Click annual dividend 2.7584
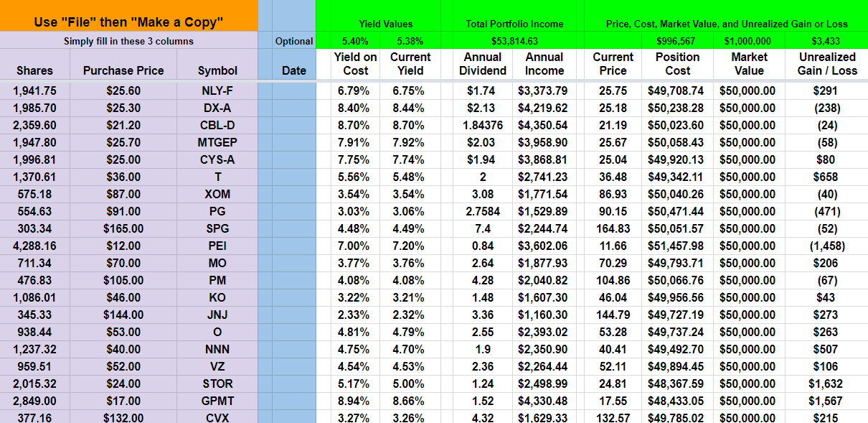 tap(483, 211)
